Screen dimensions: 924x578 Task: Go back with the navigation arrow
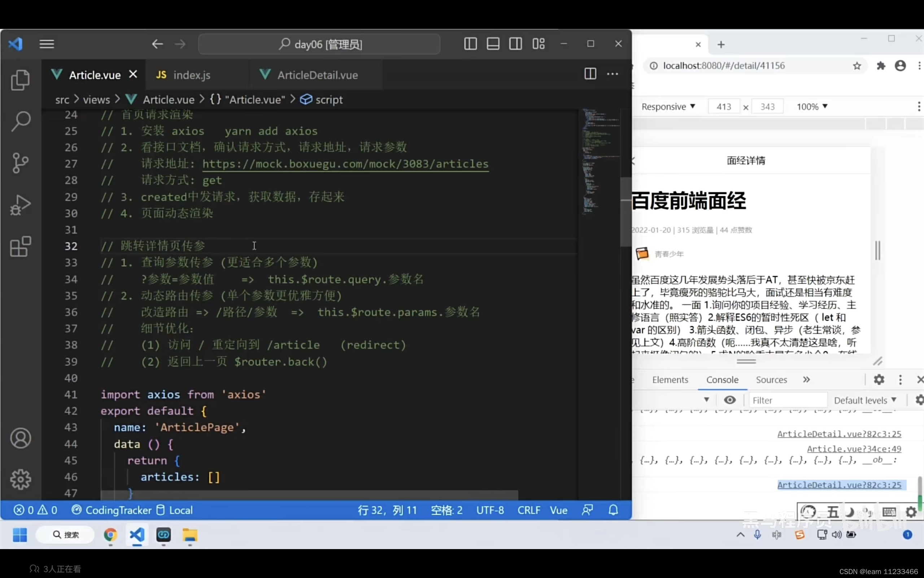point(157,44)
